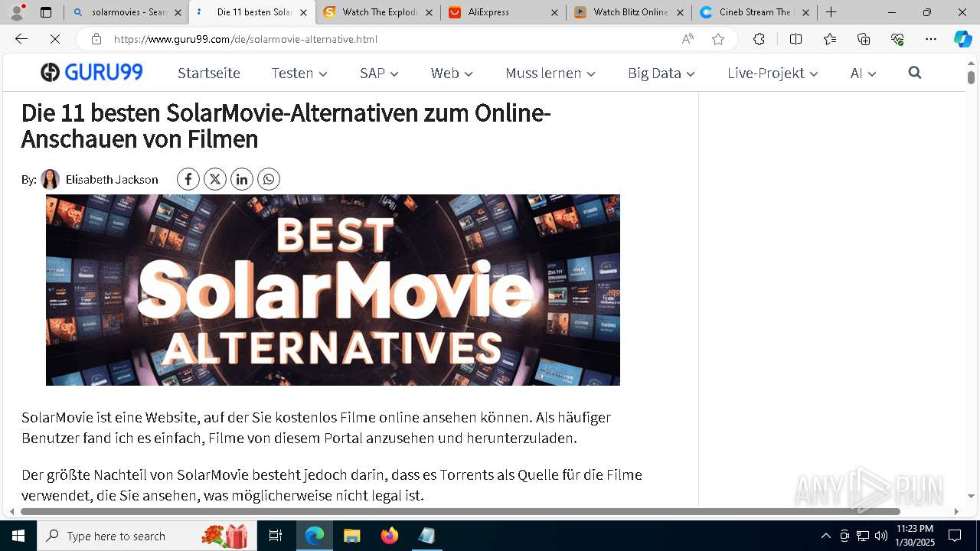
Task: Open the Startseite navigation item
Action: coord(209,73)
